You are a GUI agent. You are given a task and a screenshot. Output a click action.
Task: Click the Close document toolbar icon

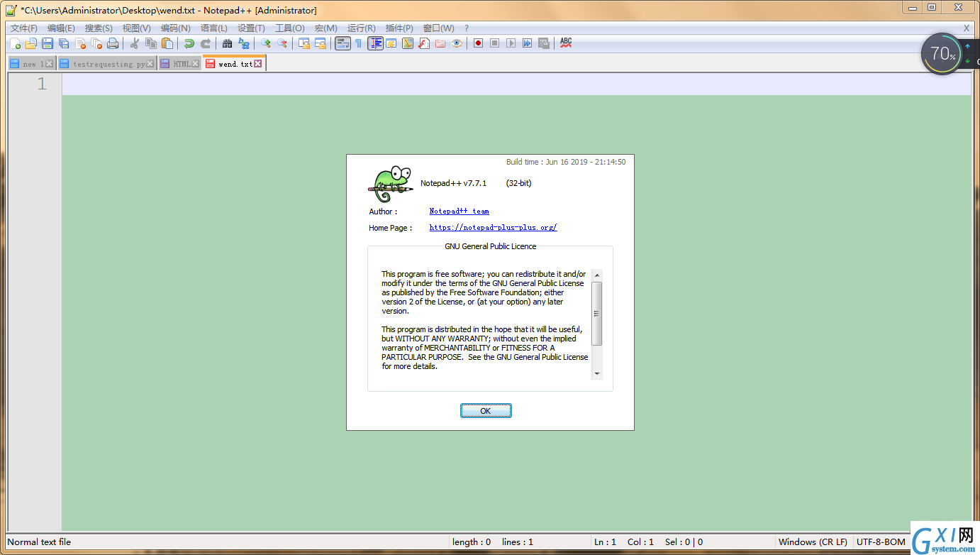80,43
